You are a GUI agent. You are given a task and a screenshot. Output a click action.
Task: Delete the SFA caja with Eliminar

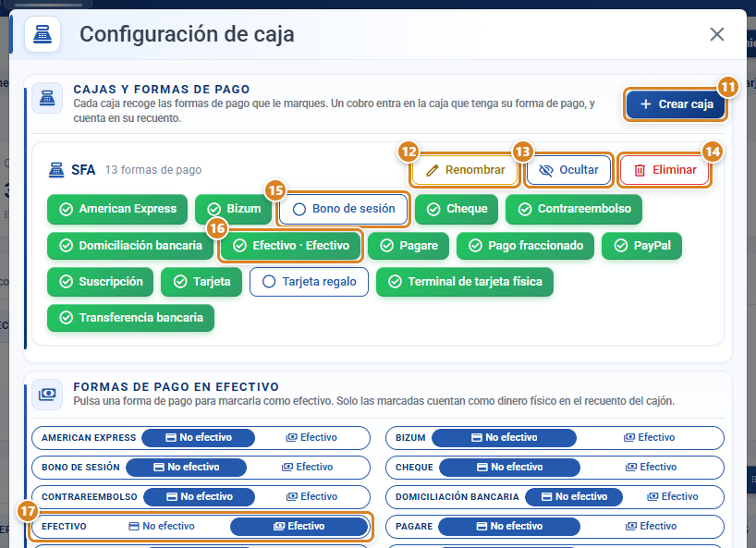coord(665,170)
